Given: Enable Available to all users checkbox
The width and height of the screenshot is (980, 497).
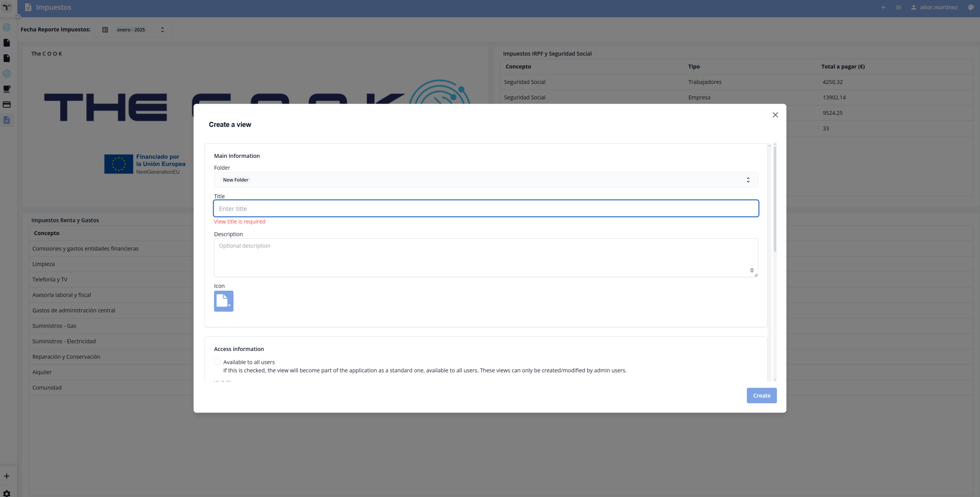Looking at the screenshot, I should click(217, 362).
